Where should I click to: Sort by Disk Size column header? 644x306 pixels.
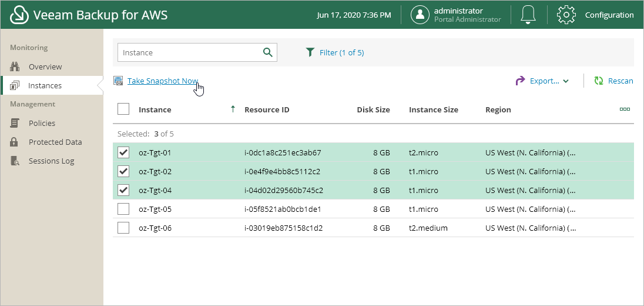point(373,109)
